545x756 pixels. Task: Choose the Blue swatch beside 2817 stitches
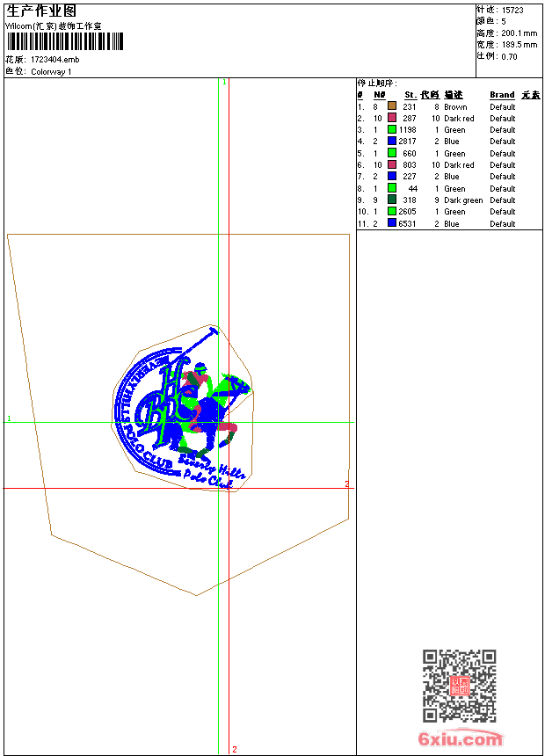[x=392, y=141]
